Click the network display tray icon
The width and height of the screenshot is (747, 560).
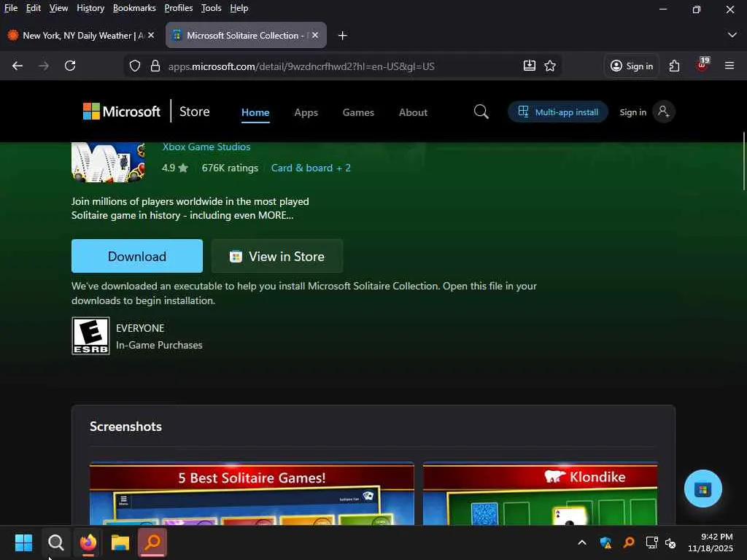point(651,542)
